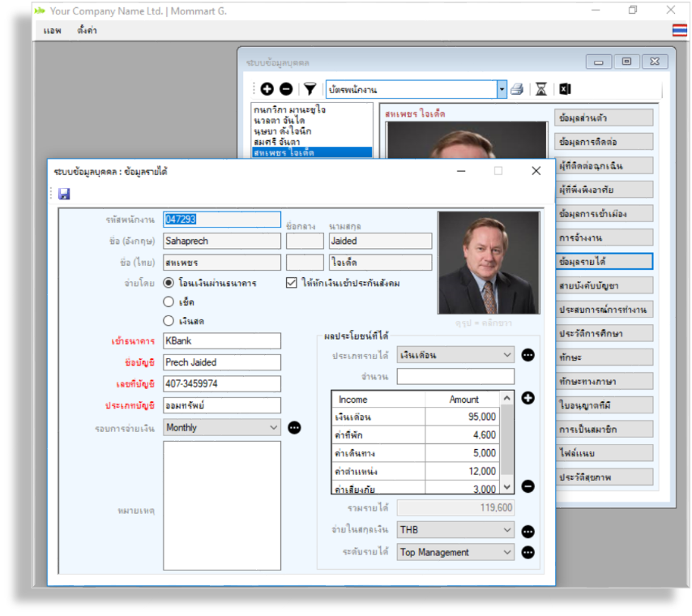Screen dimensions: 692x616
Task: Click the hourglass icon in the toolbar
Action: click(x=540, y=89)
